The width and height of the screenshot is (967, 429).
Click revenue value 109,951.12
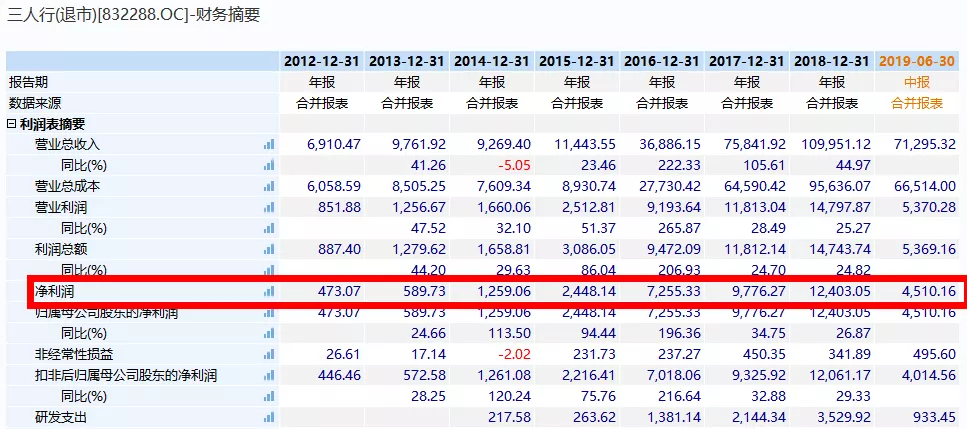coord(836,145)
